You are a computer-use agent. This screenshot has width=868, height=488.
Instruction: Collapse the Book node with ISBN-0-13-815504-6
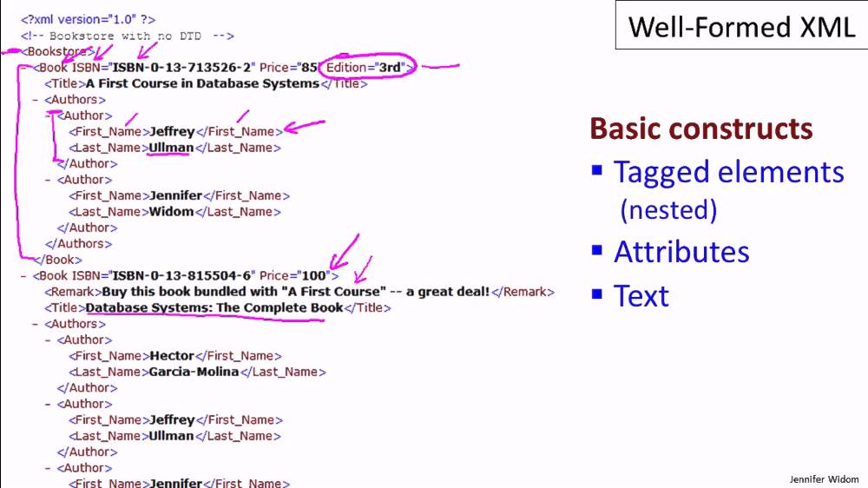pyautogui.click(x=23, y=276)
